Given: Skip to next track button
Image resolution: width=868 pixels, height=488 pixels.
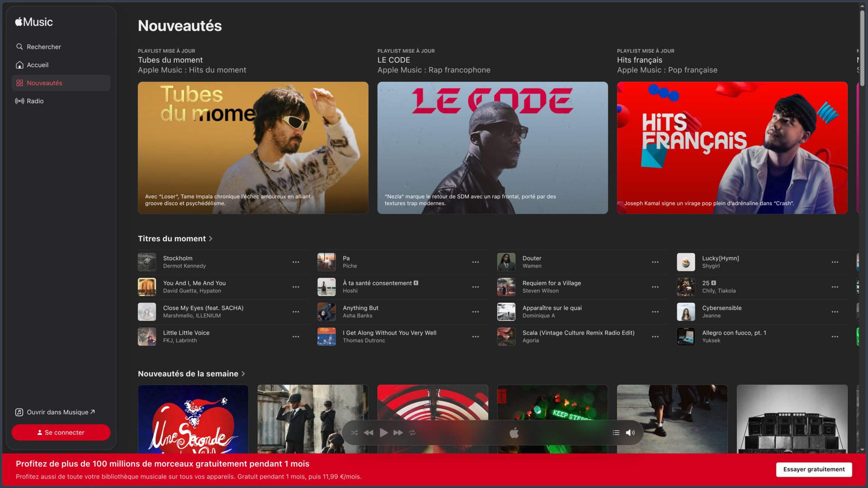Looking at the screenshot, I should click(398, 433).
